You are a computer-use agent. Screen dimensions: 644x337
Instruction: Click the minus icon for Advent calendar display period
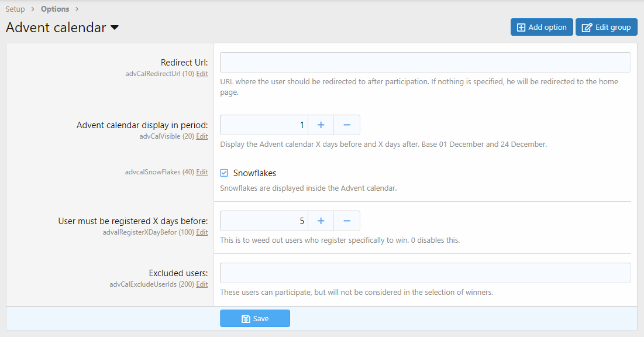pos(347,125)
